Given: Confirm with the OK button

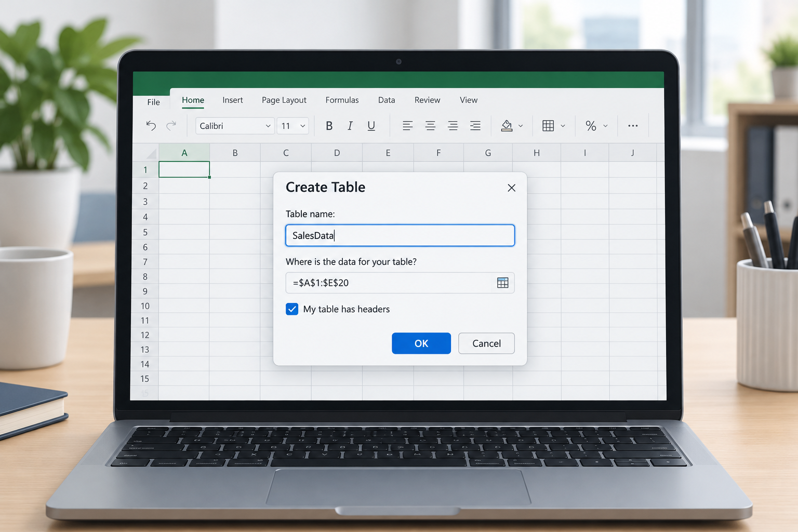Looking at the screenshot, I should [421, 343].
